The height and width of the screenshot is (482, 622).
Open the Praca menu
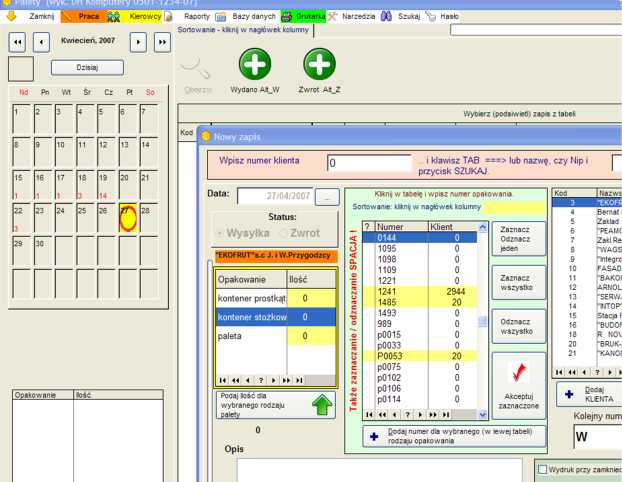point(88,16)
